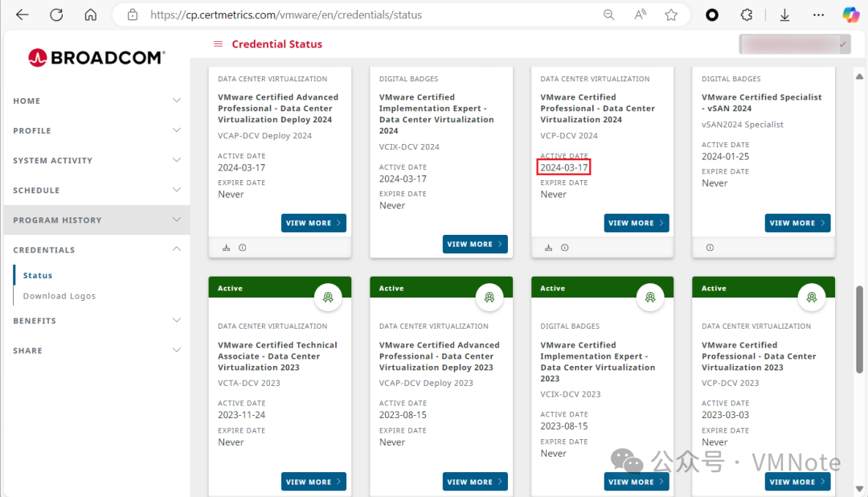This screenshot has height=497, width=868.
Task: View more on VCP-DCV 2023 card
Action: coord(798,482)
